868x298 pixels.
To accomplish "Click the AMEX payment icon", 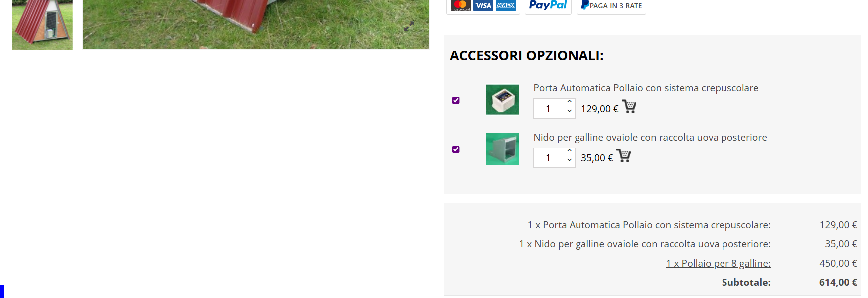I will (x=506, y=6).
